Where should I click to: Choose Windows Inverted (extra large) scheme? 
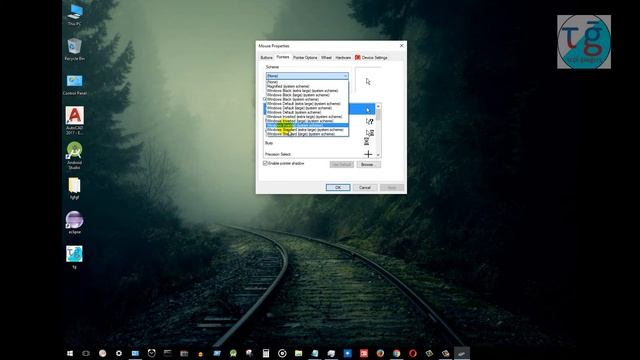click(x=307, y=117)
